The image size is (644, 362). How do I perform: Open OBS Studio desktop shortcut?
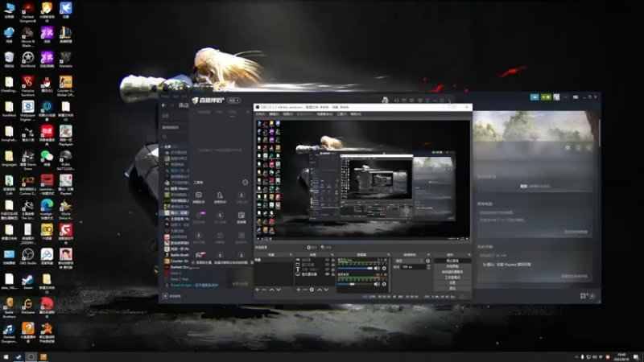click(x=27, y=257)
